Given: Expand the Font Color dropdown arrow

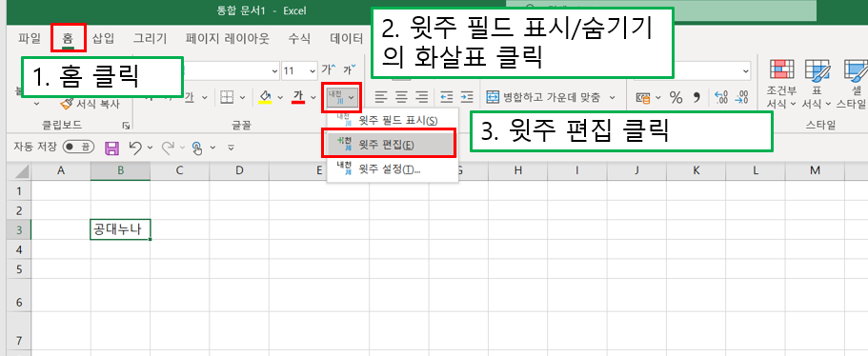Looking at the screenshot, I should click(x=313, y=97).
